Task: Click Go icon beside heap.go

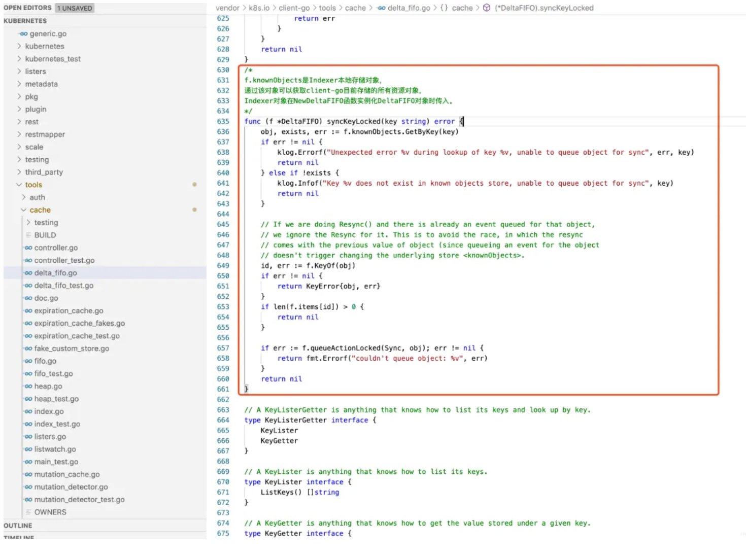Action: [28, 387]
